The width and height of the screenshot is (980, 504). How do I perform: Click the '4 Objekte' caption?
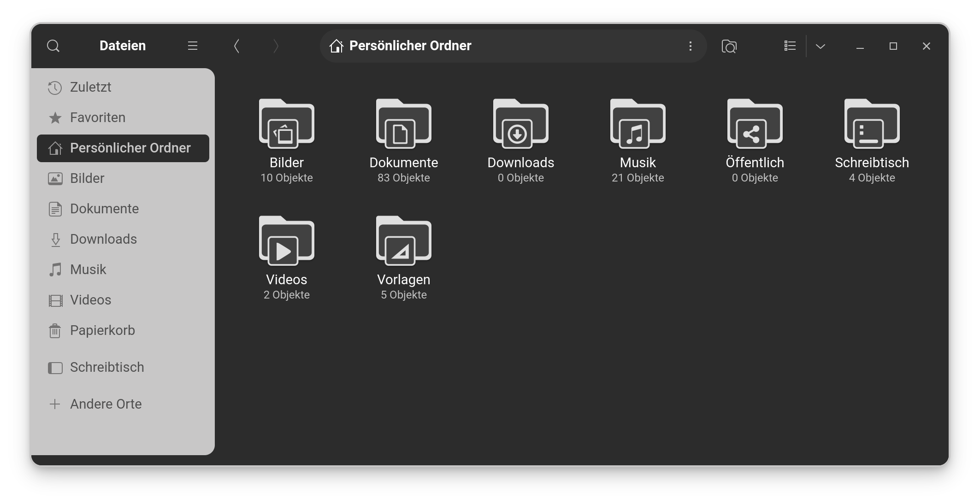pos(872,178)
